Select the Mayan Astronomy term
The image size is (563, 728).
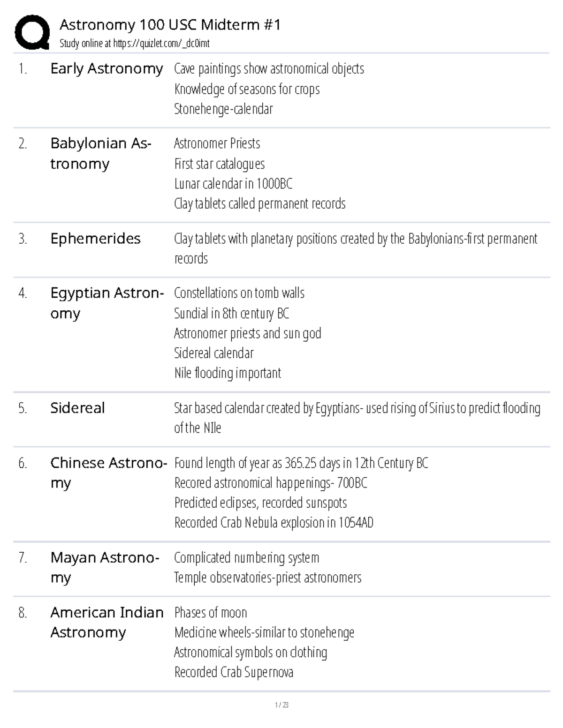tap(105, 567)
